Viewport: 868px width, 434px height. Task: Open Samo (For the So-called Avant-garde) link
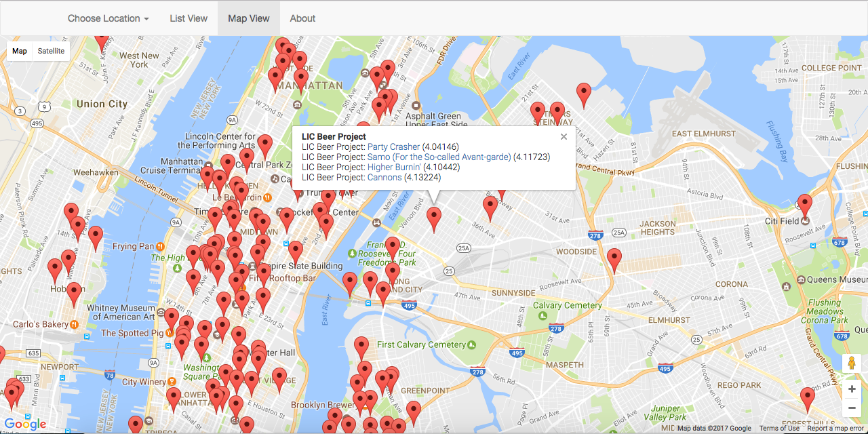[x=439, y=157]
